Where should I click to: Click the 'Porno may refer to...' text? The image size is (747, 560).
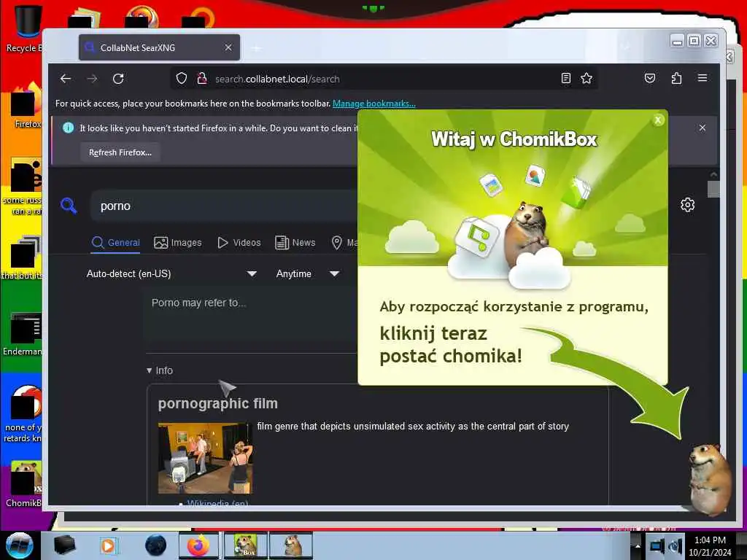(x=198, y=303)
